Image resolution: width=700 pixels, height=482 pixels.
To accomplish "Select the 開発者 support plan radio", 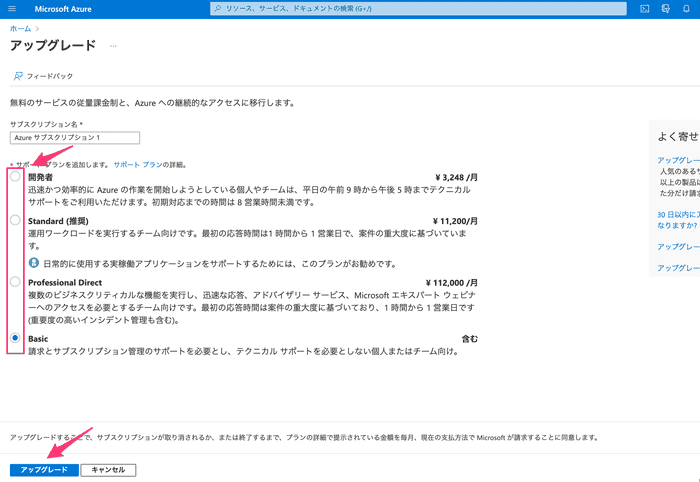I will [15, 176].
